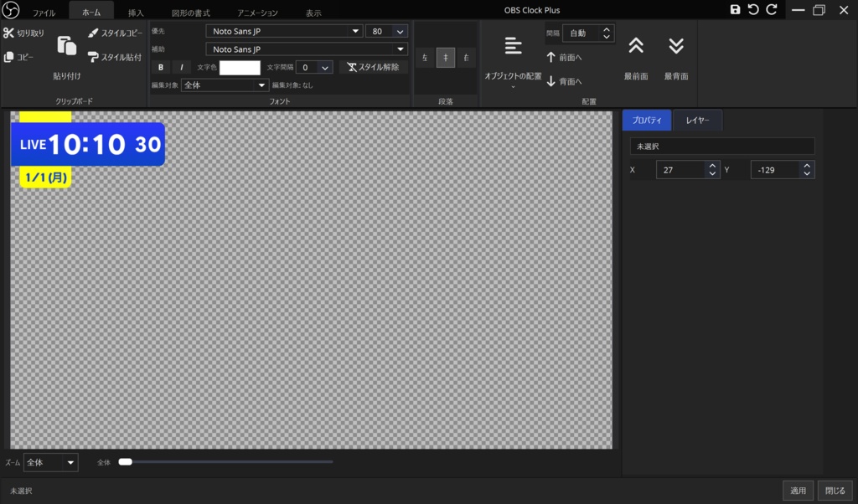Viewport: 858px width, 504px height.
Task: Toggle italic formatting (I)
Action: pyautogui.click(x=182, y=67)
